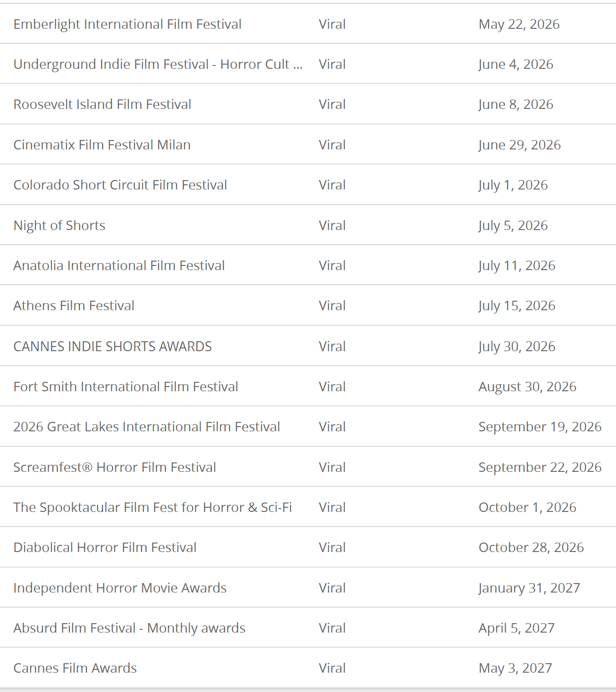
Task: Open Diabolical Horror Film Festival
Action: [105, 547]
